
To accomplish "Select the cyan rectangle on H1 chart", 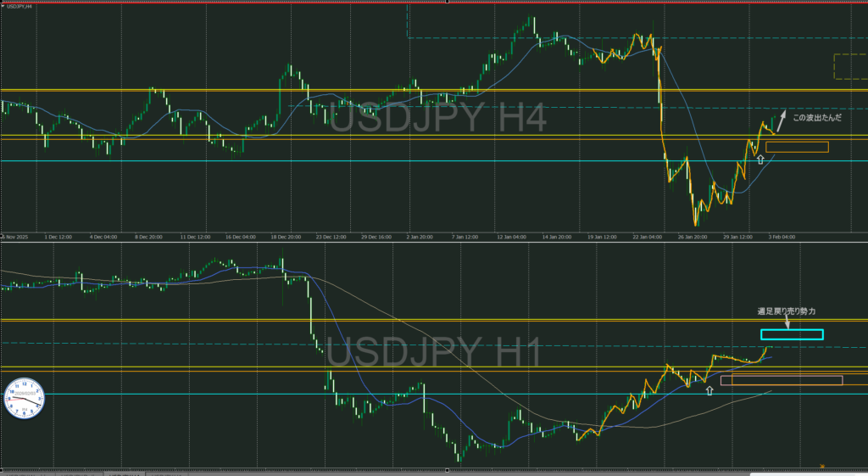I will tap(792, 334).
